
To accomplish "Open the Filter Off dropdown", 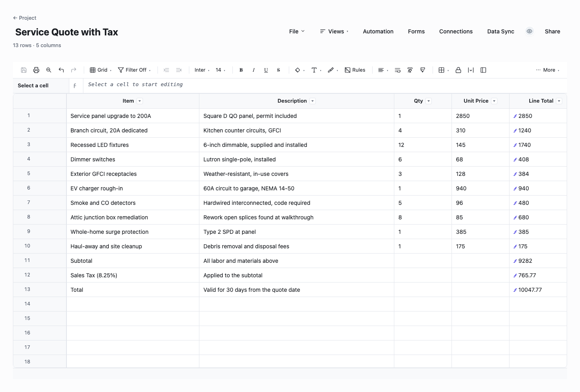I will [135, 70].
